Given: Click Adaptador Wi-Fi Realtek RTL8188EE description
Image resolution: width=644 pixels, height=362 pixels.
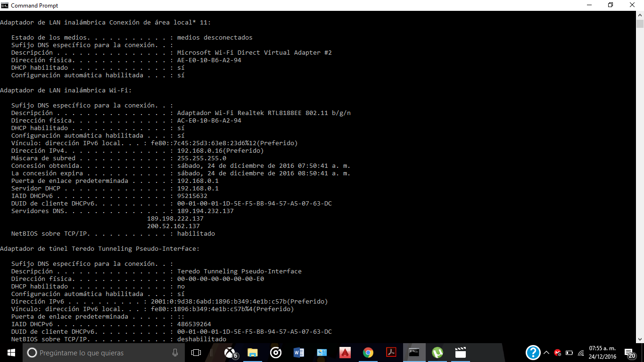Looking at the screenshot, I should click(264, 113).
